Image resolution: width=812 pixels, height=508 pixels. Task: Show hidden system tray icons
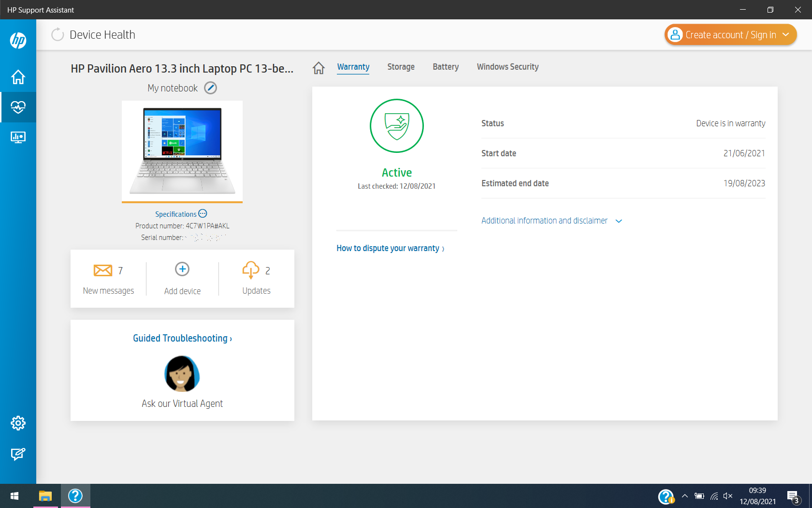pyautogui.click(x=685, y=496)
